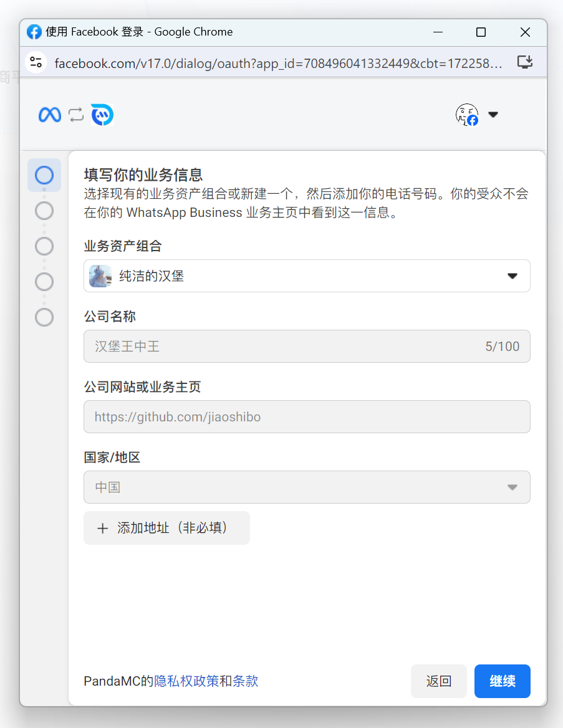Click the two-way sync arrows icon

click(x=76, y=115)
